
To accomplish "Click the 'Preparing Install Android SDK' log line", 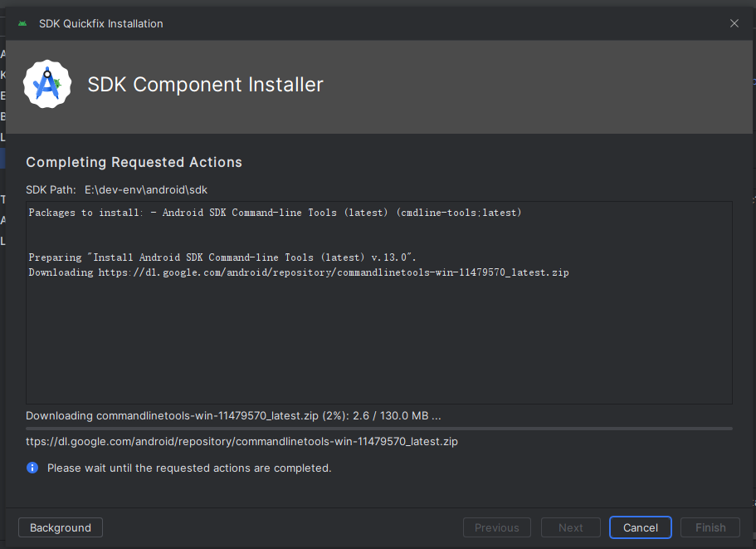I will pyautogui.click(x=222, y=257).
